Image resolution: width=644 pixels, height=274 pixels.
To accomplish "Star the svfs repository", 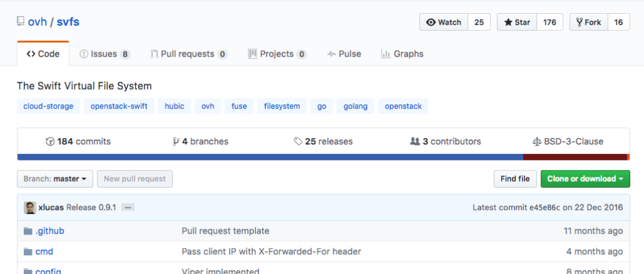I will point(517,22).
